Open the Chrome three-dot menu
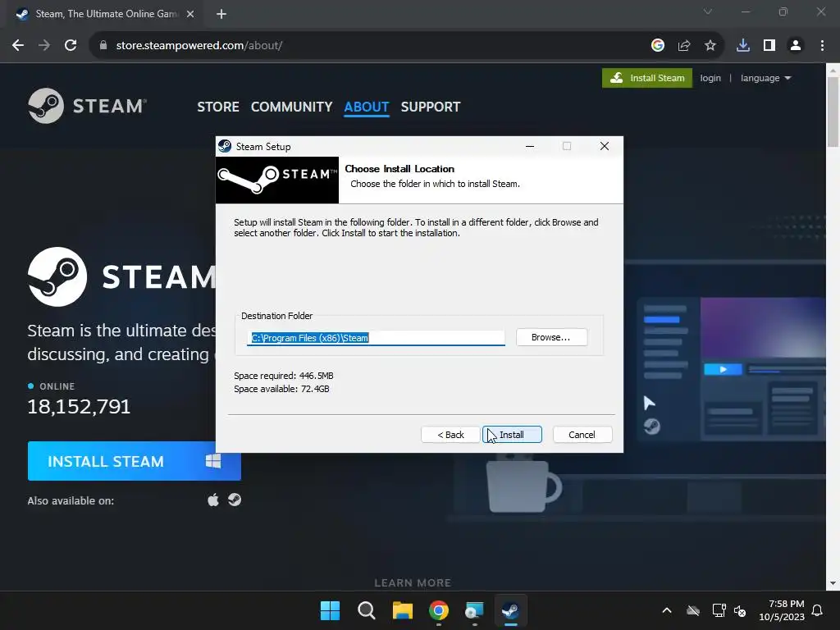This screenshot has height=630, width=840. click(822, 46)
